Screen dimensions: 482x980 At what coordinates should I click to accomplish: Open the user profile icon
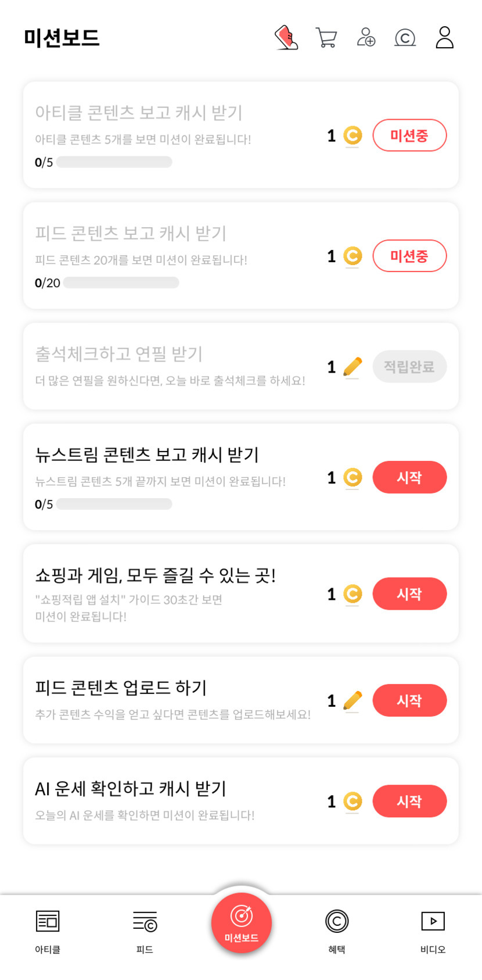[x=444, y=38]
